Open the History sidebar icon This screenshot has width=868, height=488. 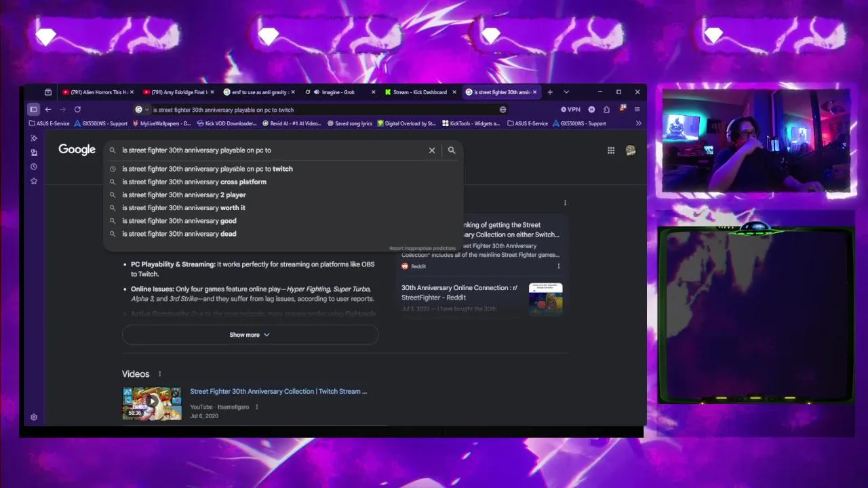pyautogui.click(x=34, y=167)
